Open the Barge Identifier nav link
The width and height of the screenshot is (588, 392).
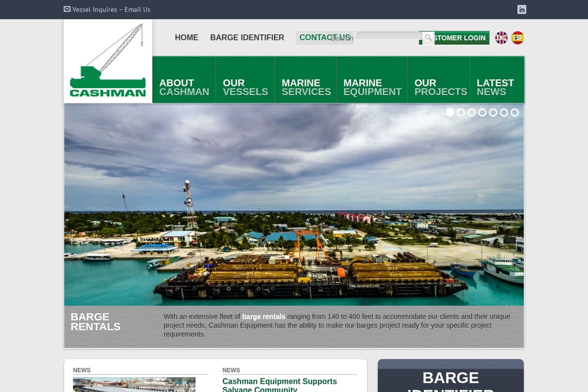pos(247,38)
